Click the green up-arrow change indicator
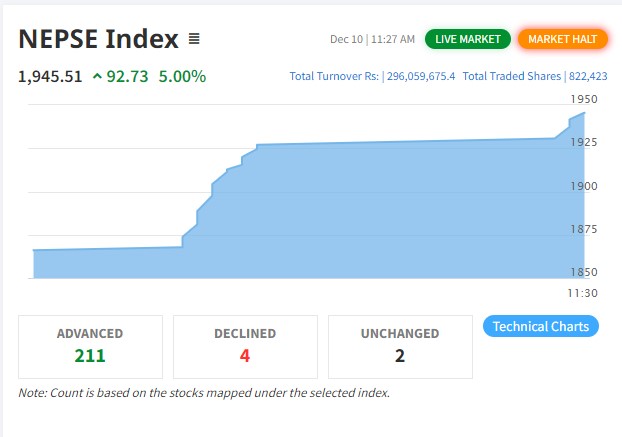 point(96,76)
